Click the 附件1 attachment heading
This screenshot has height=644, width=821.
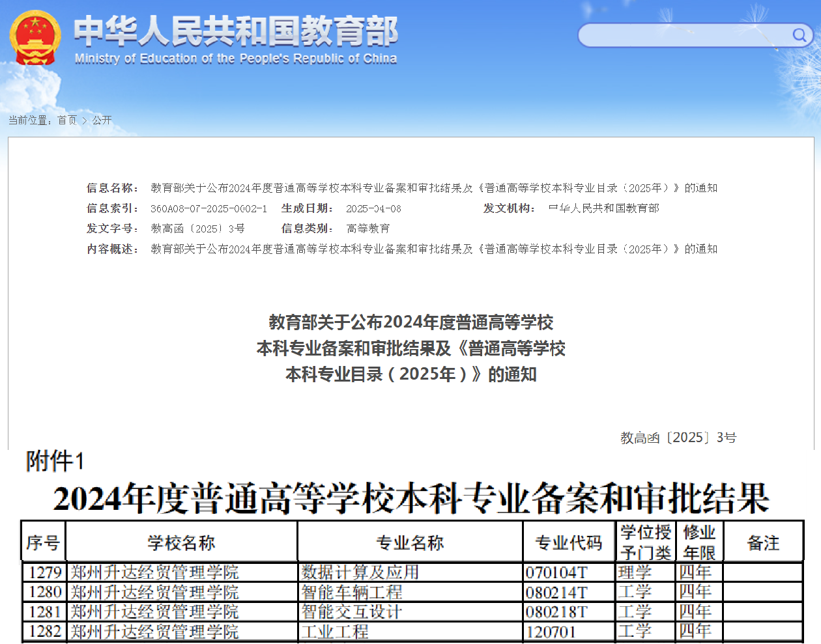pos(55,462)
